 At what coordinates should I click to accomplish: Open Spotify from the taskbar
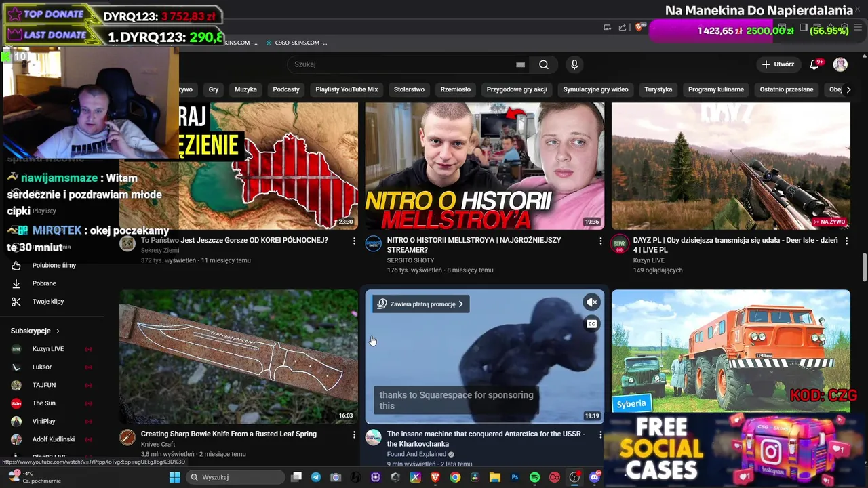pyautogui.click(x=534, y=477)
